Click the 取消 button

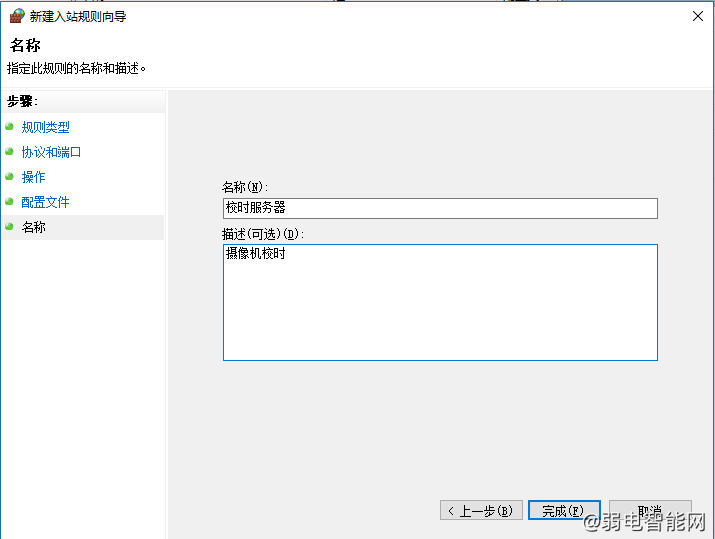pos(650,510)
